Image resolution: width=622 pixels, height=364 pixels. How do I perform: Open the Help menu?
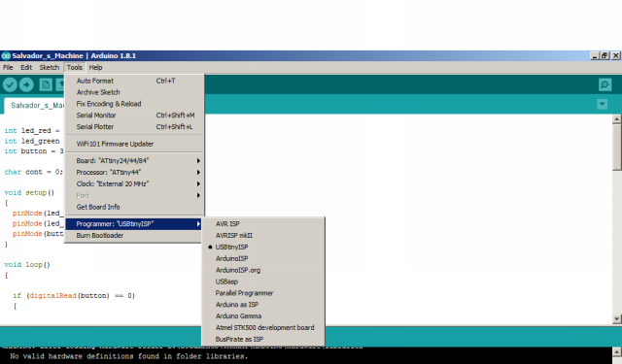pyautogui.click(x=95, y=67)
